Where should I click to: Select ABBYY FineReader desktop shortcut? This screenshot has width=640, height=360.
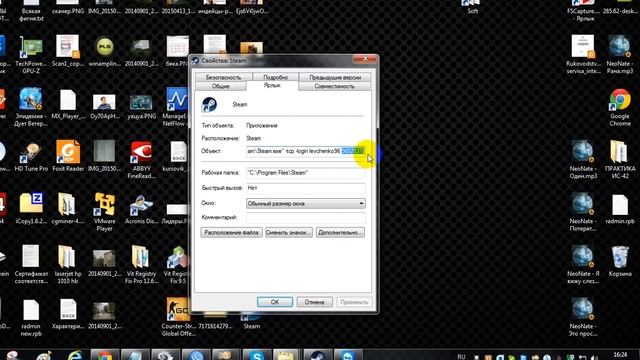(141, 160)
